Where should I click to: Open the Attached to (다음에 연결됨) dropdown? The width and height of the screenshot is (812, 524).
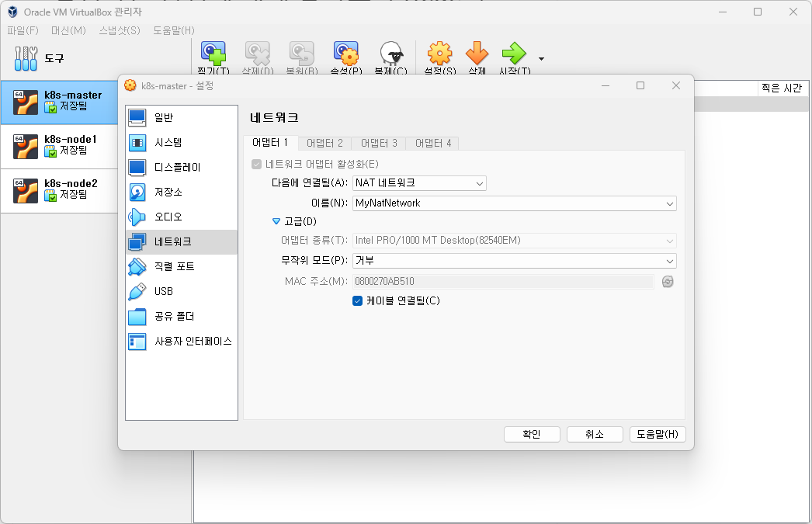coord(419,182)
